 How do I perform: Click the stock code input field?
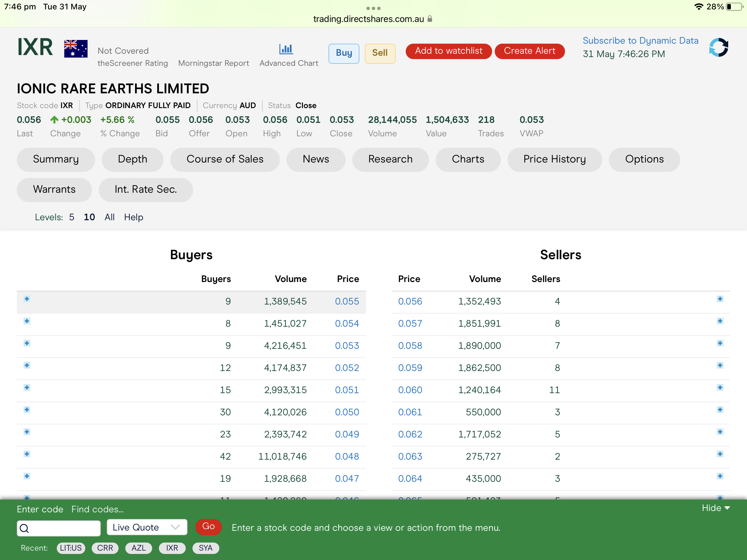(x=59, y=528)
